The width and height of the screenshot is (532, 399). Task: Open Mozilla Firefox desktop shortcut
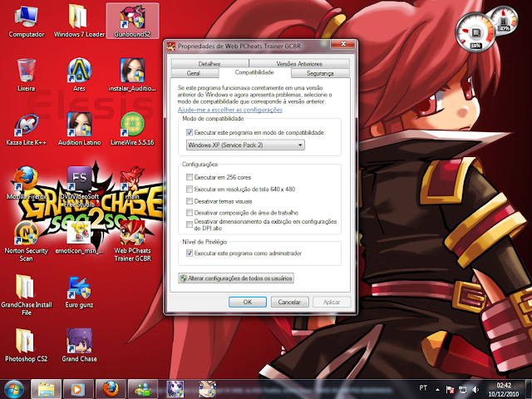(x=27, y=183)
